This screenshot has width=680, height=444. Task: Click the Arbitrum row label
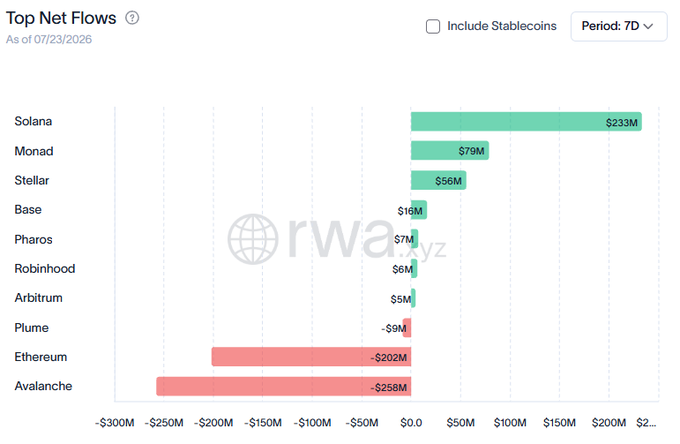pyautogui.click(x=39, y=298)
